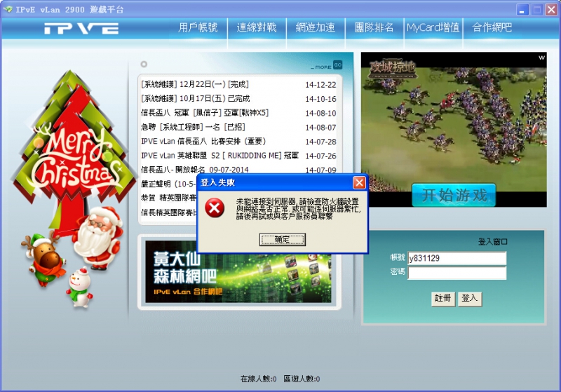The image size is (561, 392).
Task: Minimize the IPVE vLan window
Action: tap(522, 10)
